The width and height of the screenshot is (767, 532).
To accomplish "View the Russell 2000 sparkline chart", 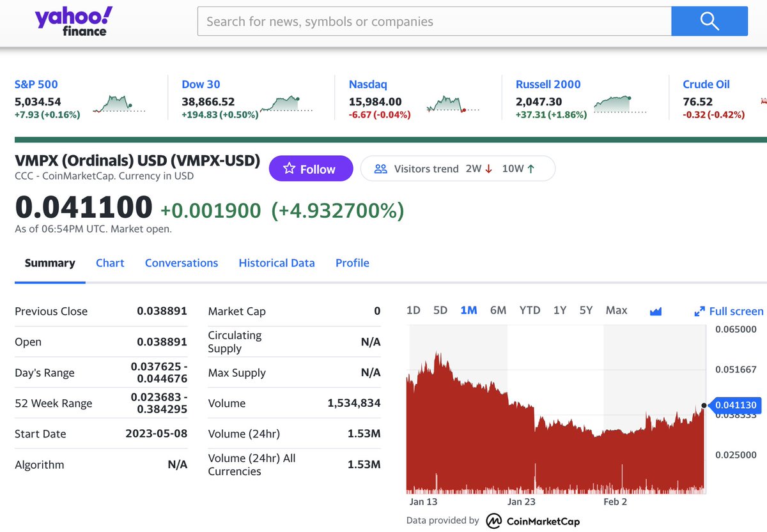I will pos(620,103).
